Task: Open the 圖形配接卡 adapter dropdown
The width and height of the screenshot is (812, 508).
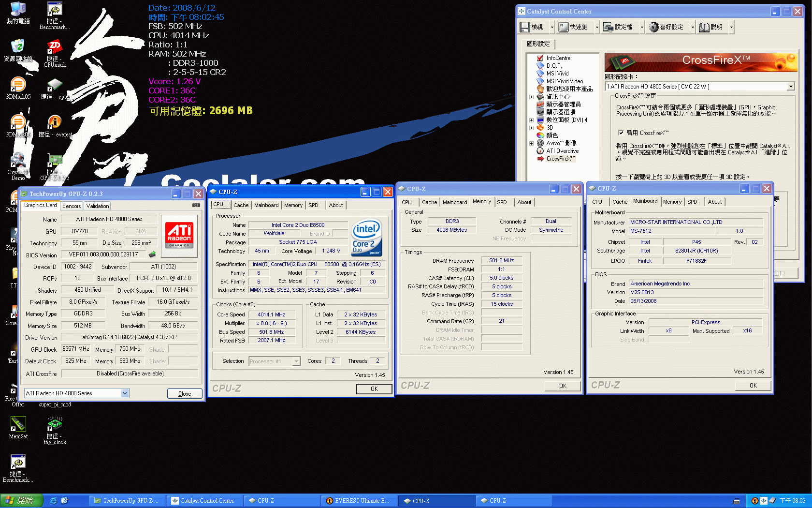Action: 791,87
